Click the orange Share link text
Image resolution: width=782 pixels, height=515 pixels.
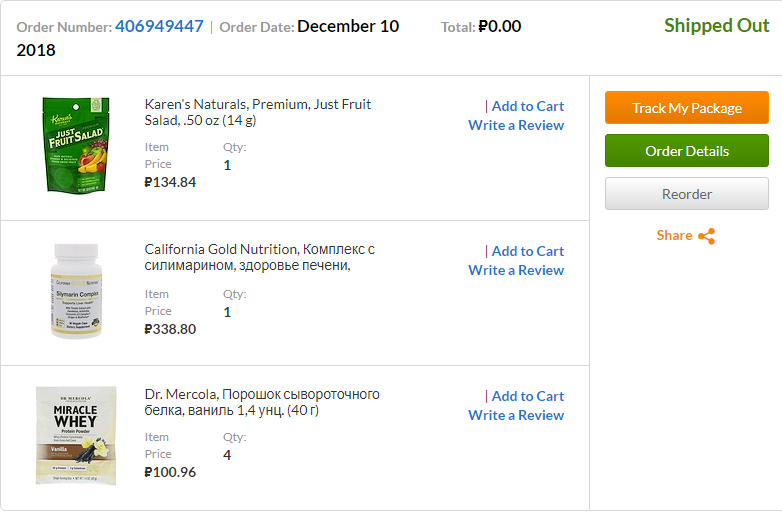point(674,235)
